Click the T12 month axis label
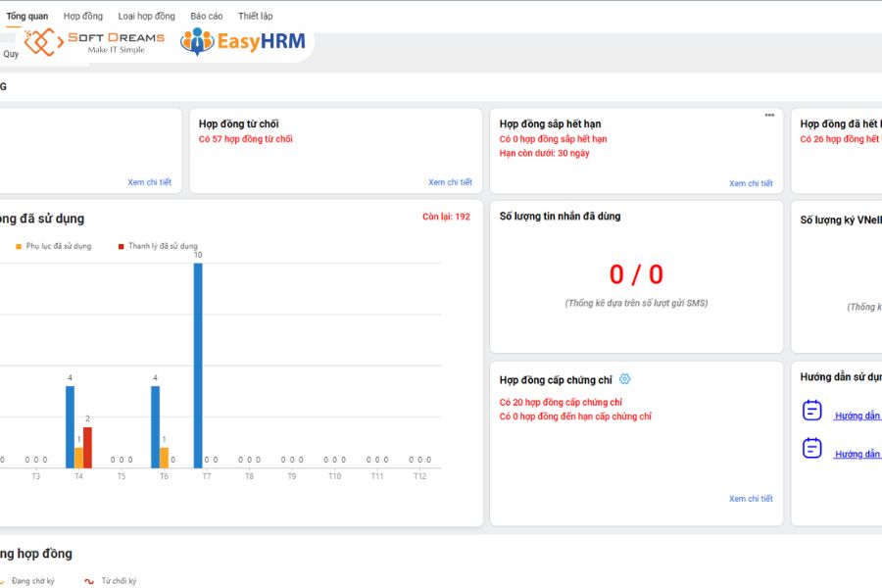Image resolution: width=882 pixels, height=588 pixels. click(x=419, y=476)
